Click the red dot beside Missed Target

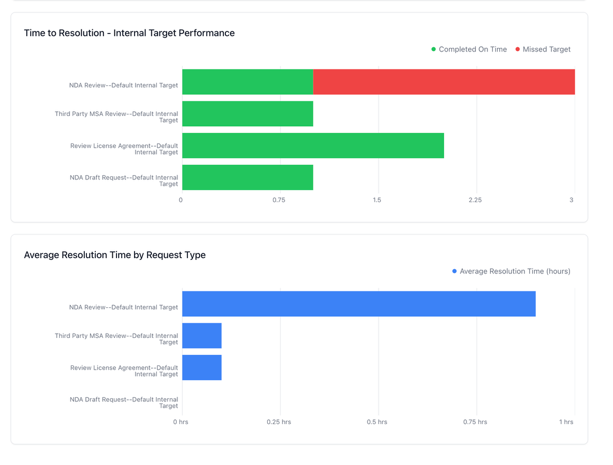click(x=518, y=49)
